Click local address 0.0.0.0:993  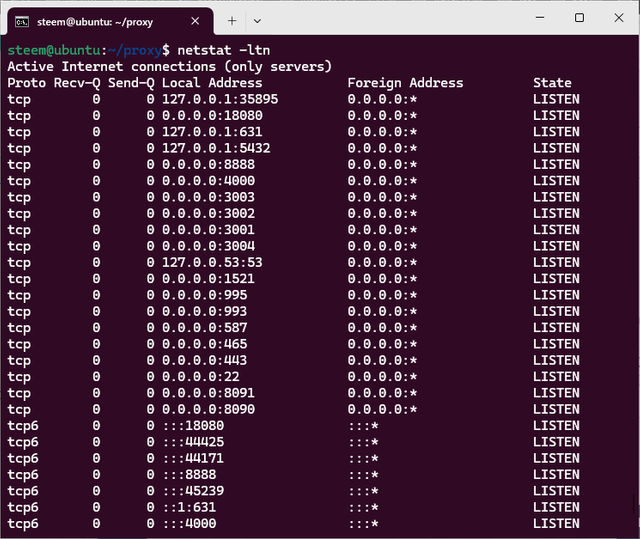coord(204,311)
